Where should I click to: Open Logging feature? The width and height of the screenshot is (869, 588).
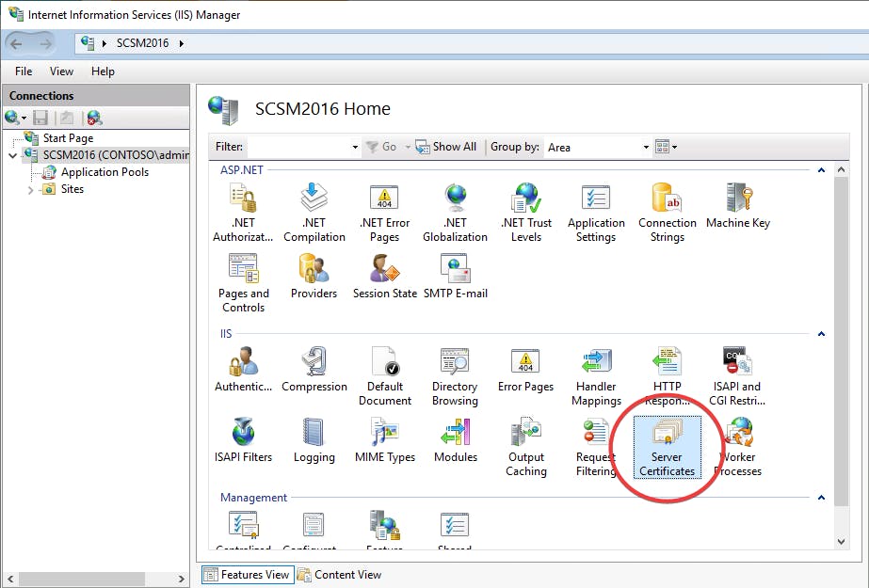[x=314, y=440]
